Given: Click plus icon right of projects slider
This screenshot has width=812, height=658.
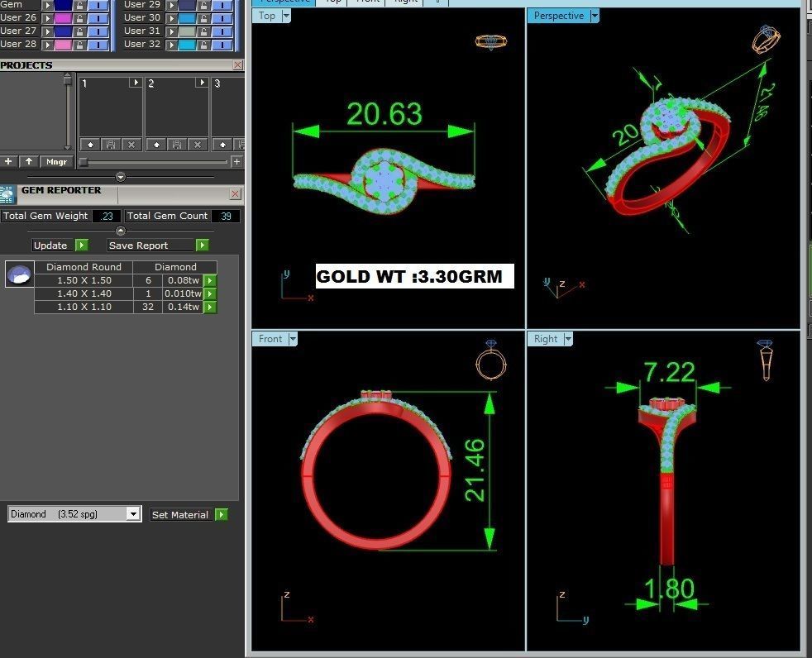Looking at the screenshot, I should [236, 161].
